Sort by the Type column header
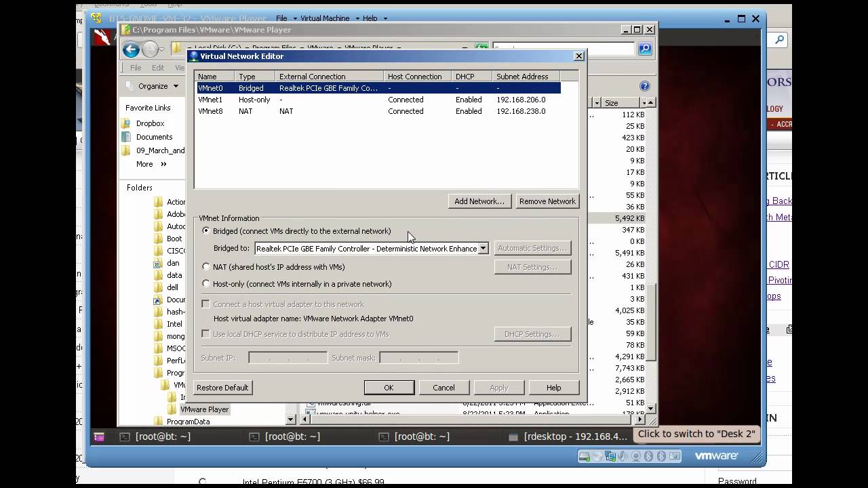The width and height of the screenshot is (868, 488). click(x=255, y=77)
